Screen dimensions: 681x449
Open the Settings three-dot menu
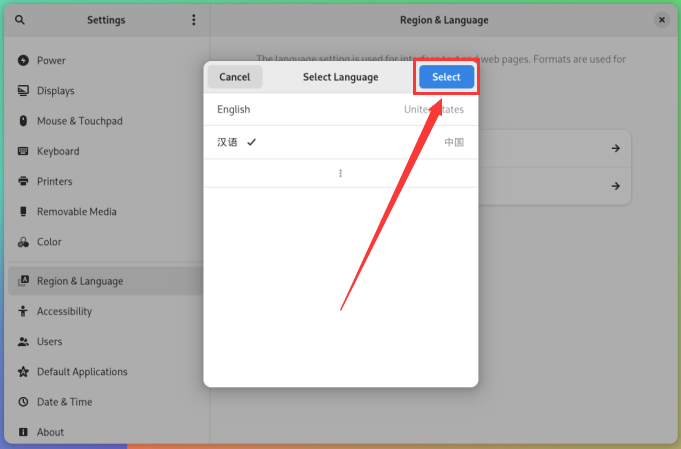(x=194, y=20)
